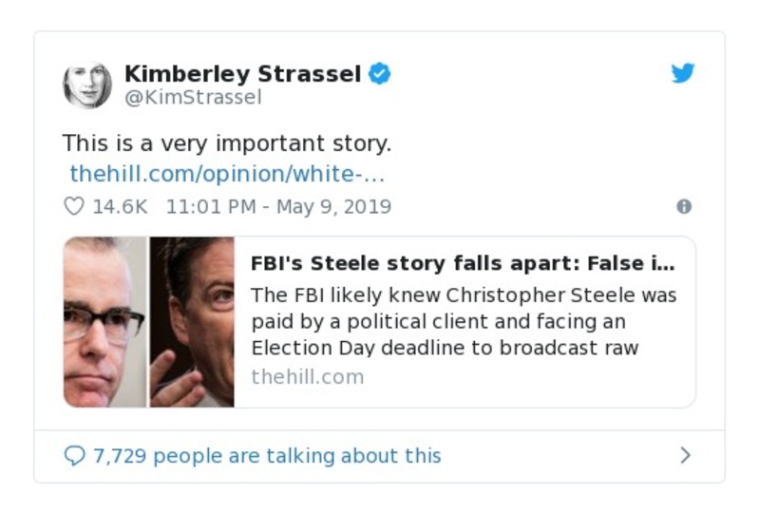This screenshot has height=532, width=759.
Task: Click the card photo of man with glasses
Action: (x=104, y=322)
